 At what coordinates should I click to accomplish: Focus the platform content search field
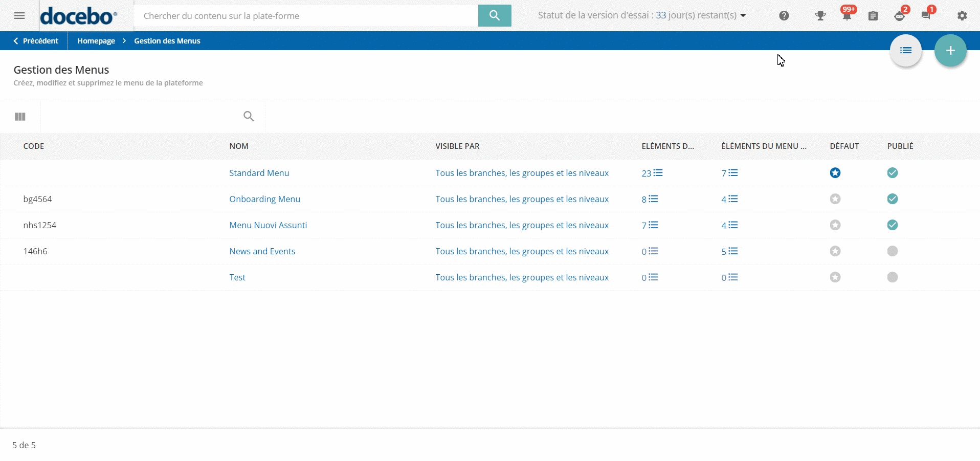coord(306,16)
